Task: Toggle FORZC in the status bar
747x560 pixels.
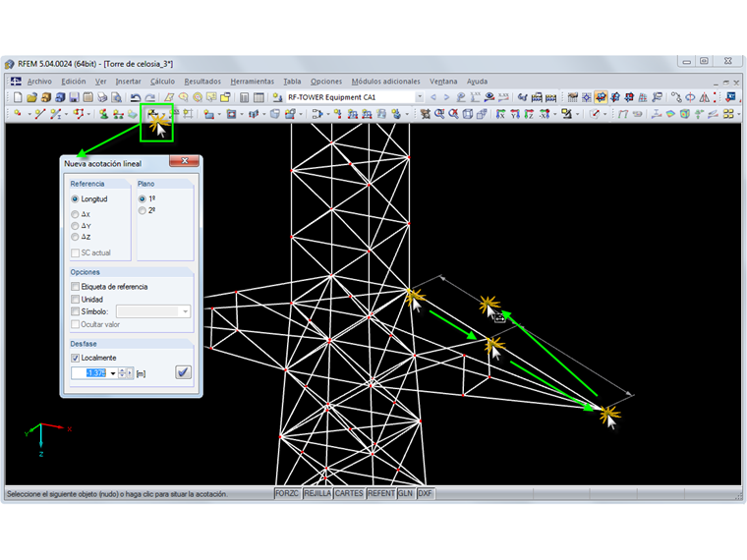Action: coord(287,494)
